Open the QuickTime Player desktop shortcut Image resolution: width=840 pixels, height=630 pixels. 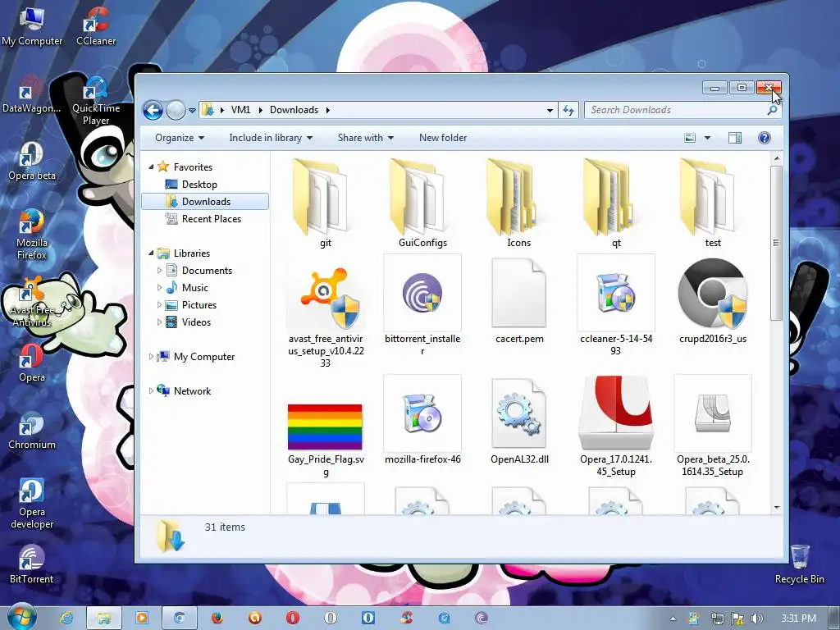pos(96,99)
